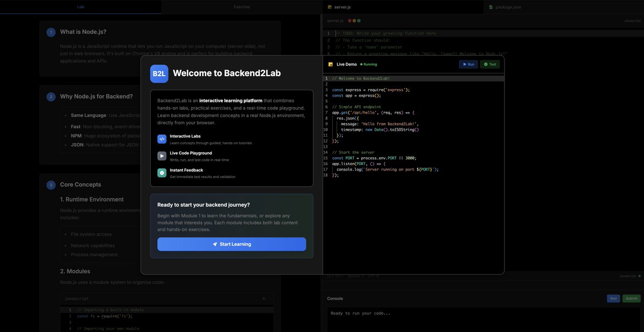Switch to the Exercise tab
This screenshot has height=332, width=644.
click(241, 7)
